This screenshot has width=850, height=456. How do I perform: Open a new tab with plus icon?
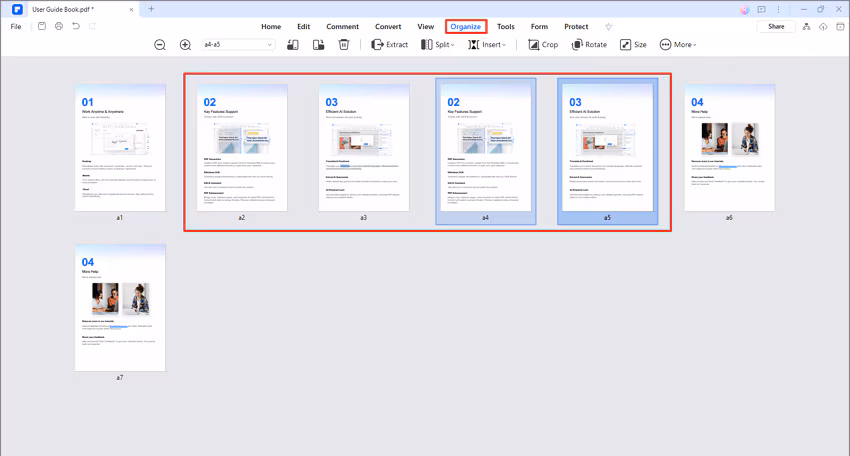pos(151,9)
